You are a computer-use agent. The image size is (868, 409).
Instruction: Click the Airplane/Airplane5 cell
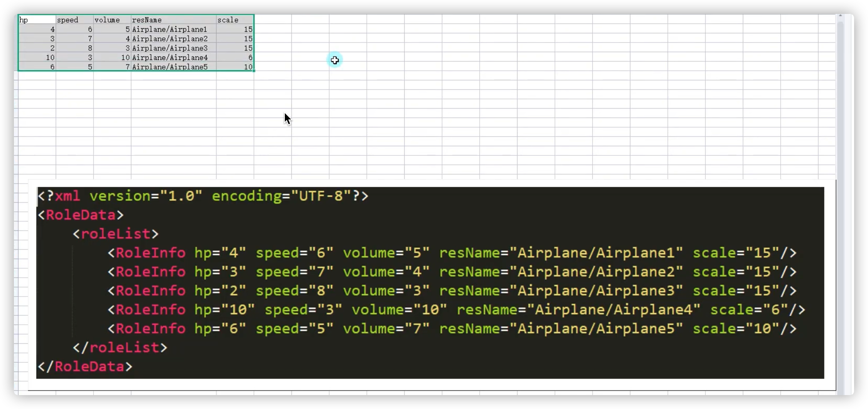[174, 67]
